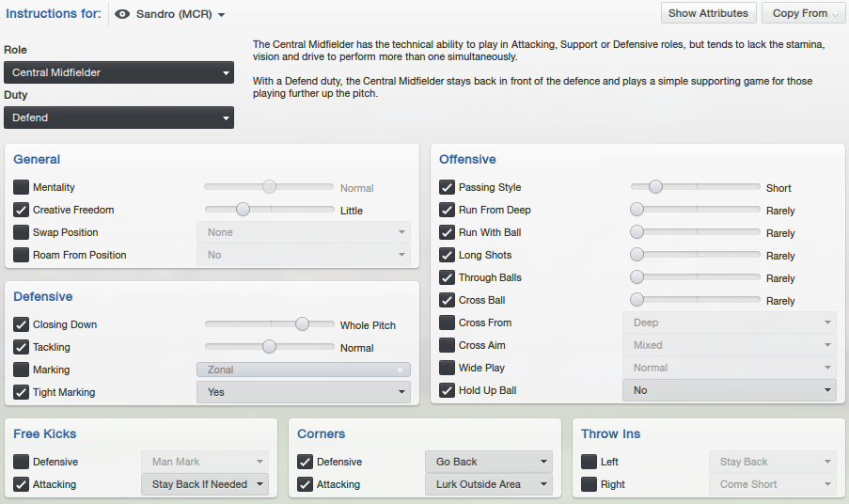Open the Corners Defensive Go Back dropdown
849x504 pixels.
[x=488, y=462]
